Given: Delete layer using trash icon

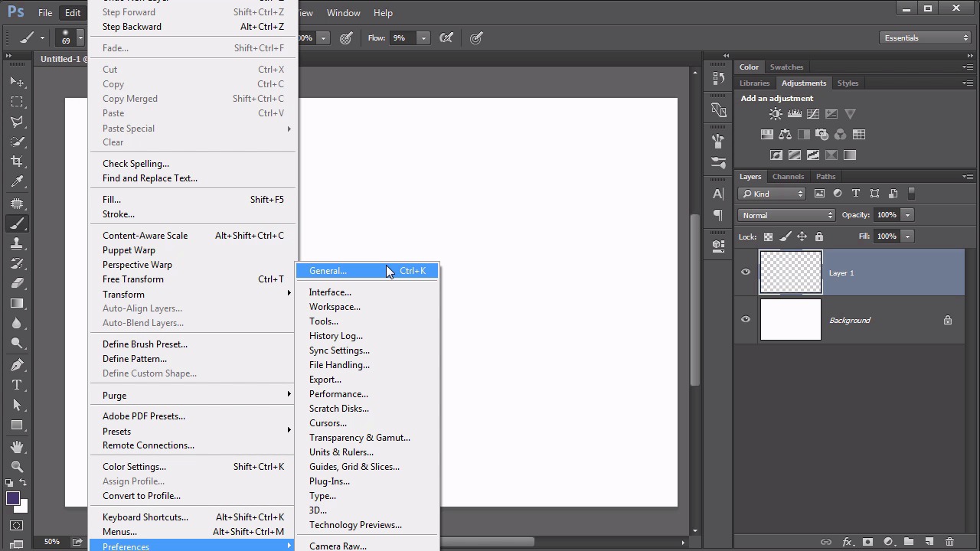Looking at the screenshot, I should click(949, 542).
